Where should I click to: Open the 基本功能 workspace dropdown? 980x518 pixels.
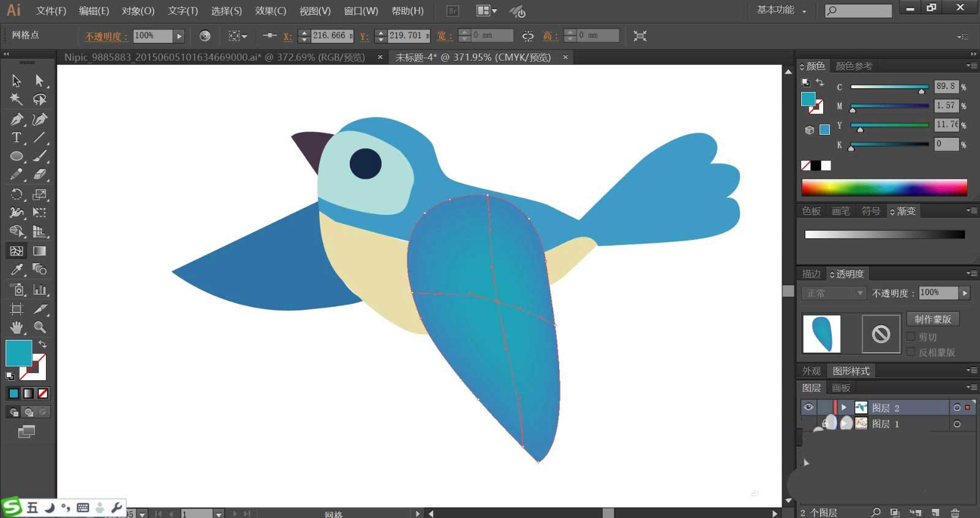coord(782,10)
